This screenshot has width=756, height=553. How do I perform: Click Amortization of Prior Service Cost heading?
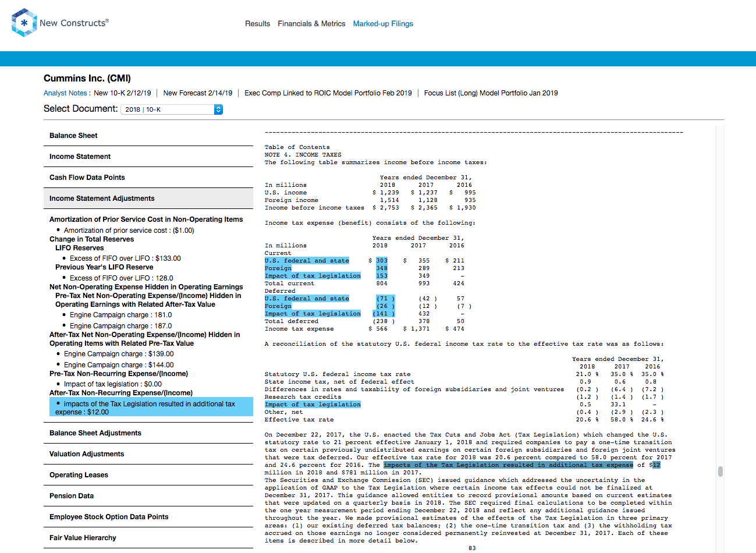[146, 219]
